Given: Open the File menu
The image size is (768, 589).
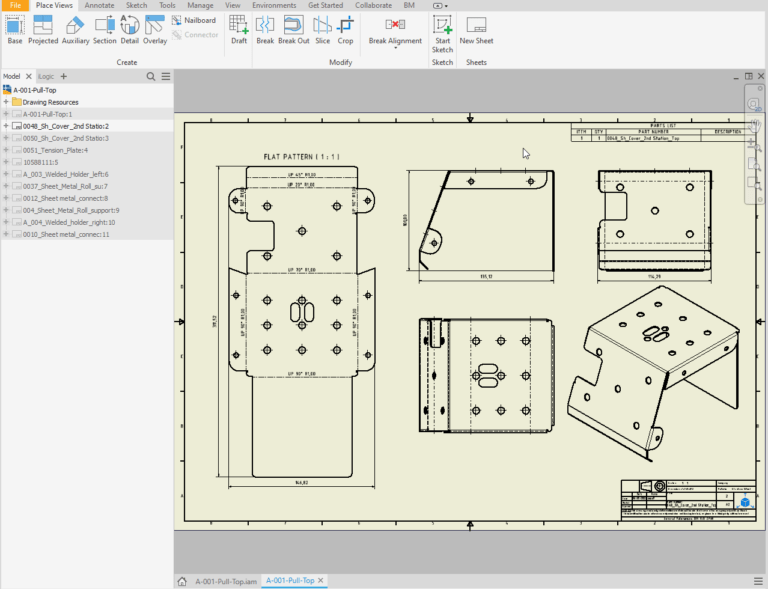Looking at the screenshot, I should coord(15,5).
